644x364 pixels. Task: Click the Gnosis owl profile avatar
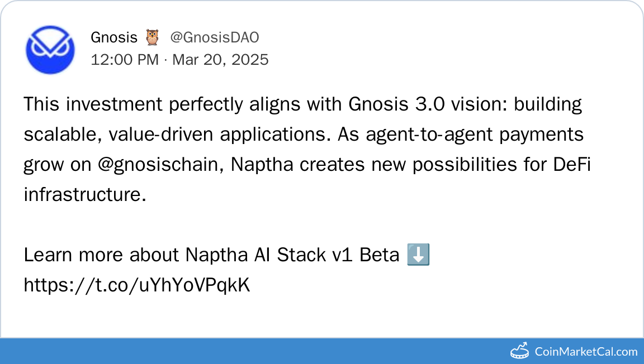coord(50,49)
